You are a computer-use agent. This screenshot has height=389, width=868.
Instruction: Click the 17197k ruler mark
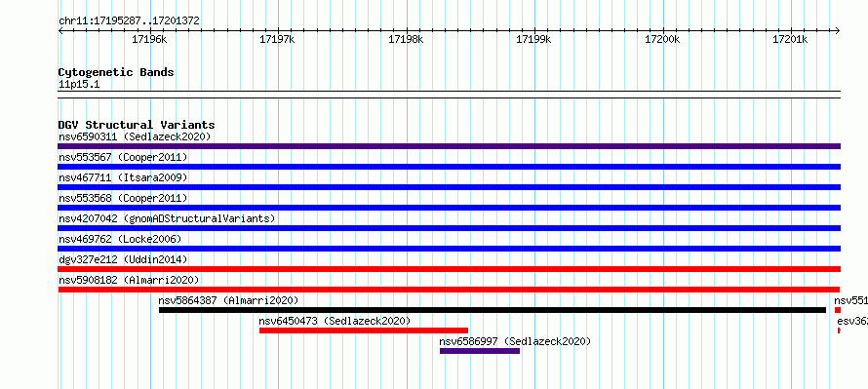pyautogui.click(x=277, y=39)
